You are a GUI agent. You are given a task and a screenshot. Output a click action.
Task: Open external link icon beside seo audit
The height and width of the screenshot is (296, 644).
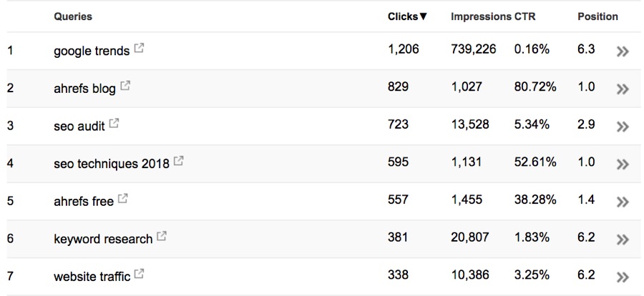point(114,123)
